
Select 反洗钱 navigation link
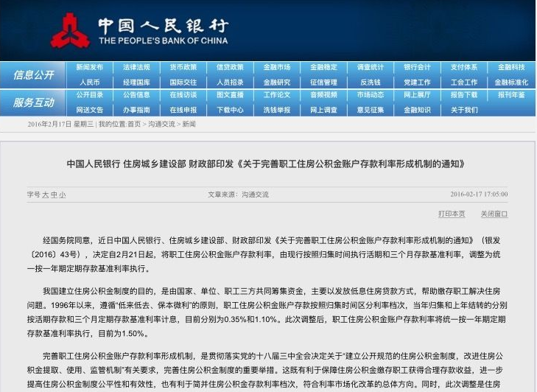[371, 83]
